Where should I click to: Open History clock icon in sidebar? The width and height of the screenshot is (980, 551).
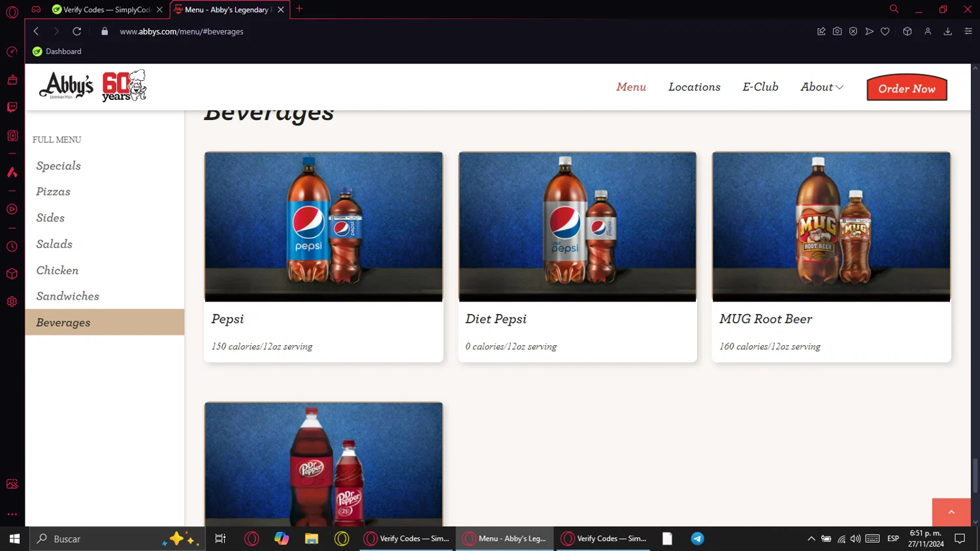click(12, 246)
